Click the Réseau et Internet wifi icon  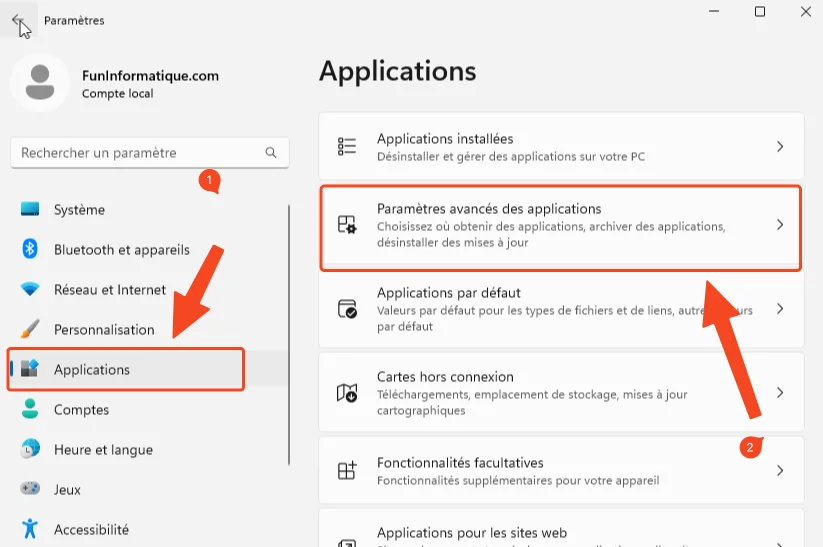[30, 289]
